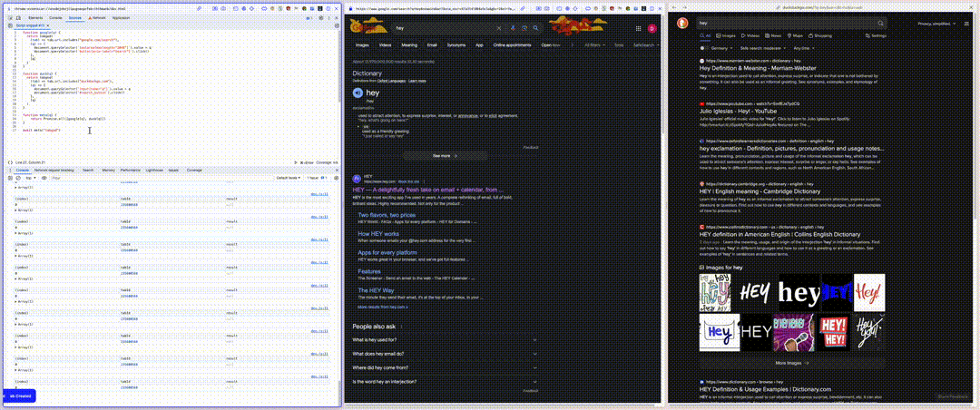Viewport: 980px width, 410px height.
Task: Switch to the Network tab in DevTools
Action: [96, 18]
